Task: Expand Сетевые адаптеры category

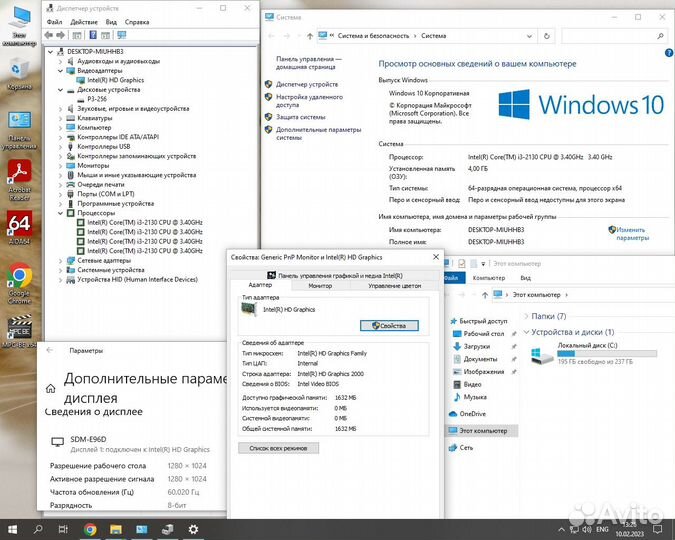Action: pyautogui.click(x=60, y=261)
